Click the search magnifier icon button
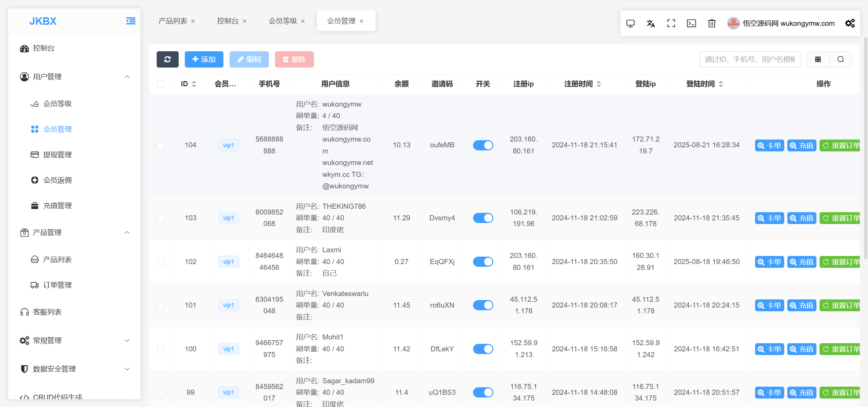Viewport: 868px width, 407px height. pyautogui.click(x=841, y=59)
